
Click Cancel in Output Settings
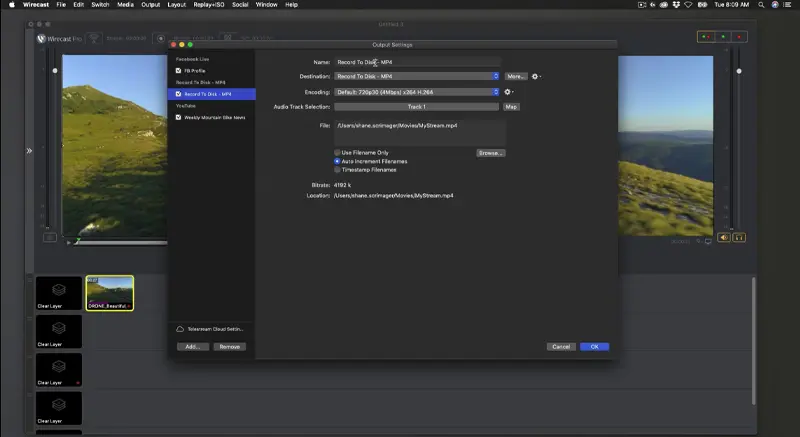coord(561,347)
